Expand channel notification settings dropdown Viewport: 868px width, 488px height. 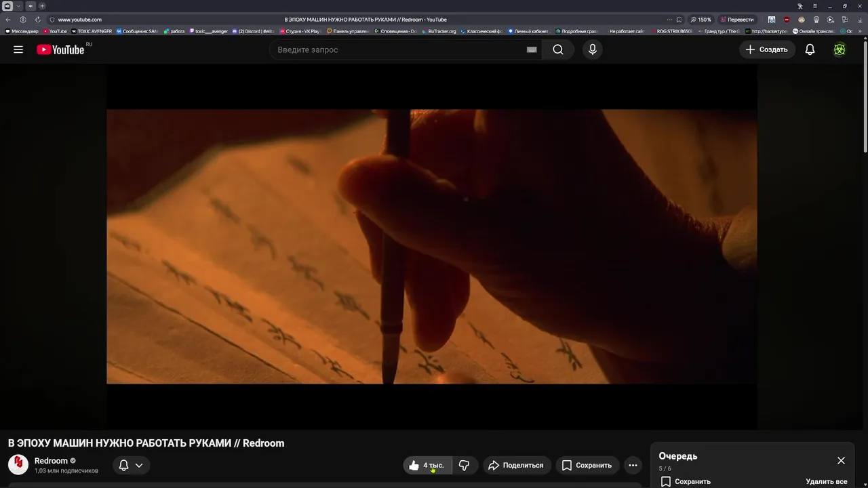click(131, 465)
